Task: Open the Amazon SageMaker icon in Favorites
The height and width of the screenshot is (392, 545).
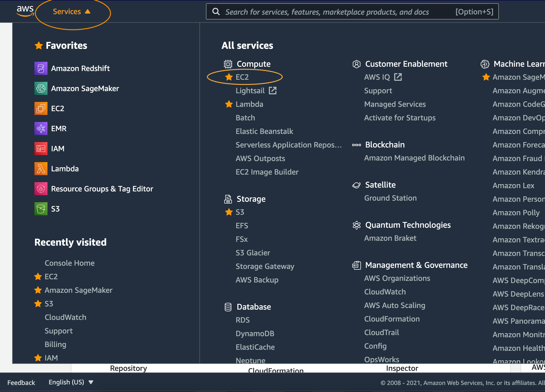Action: click(x=41, y=88)
